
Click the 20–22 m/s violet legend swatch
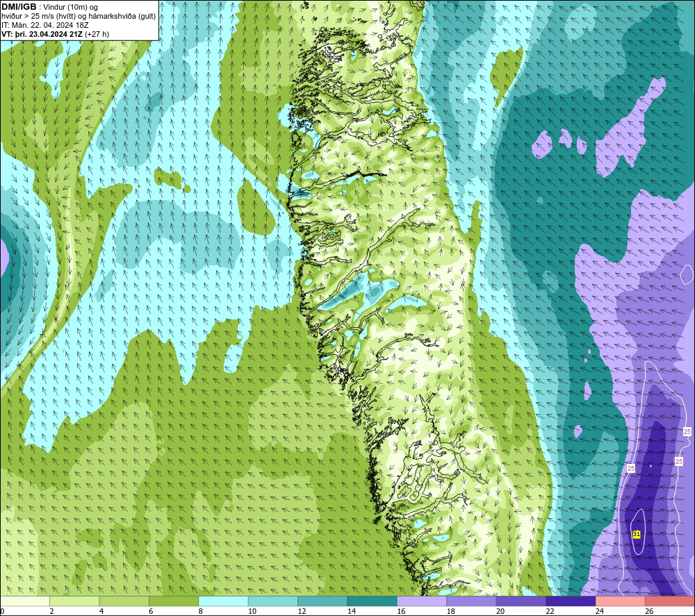click(521, 601)
